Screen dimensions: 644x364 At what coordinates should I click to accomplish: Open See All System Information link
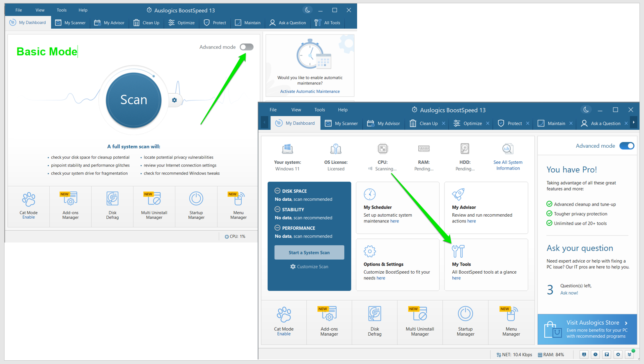pyautogui.click(x=508, y=165)
